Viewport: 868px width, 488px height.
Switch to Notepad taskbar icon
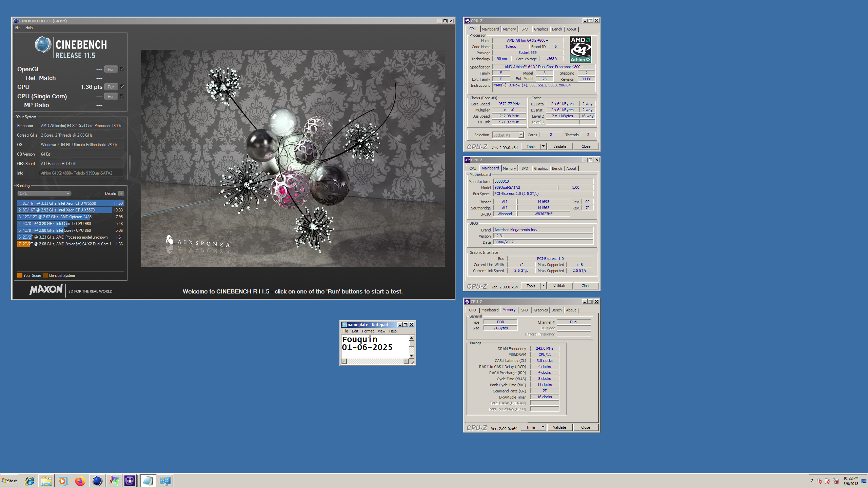pos(148,481)
